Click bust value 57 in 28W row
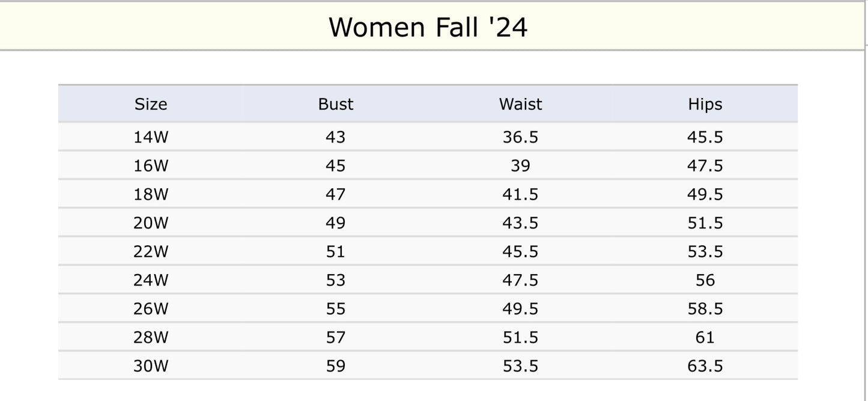 pyautogui.click(x=336, y=337)
